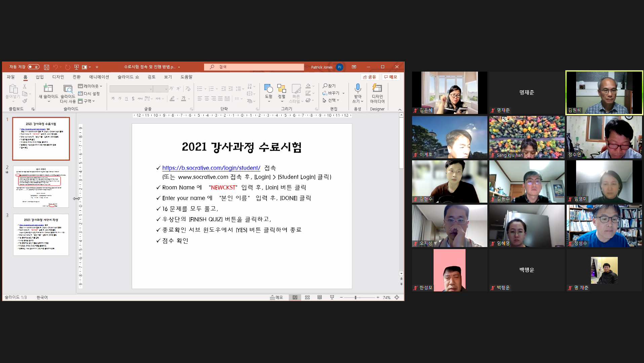Toggle italic formatting button
This screenshot has width=644, height=363.
(x=120, y=98)
